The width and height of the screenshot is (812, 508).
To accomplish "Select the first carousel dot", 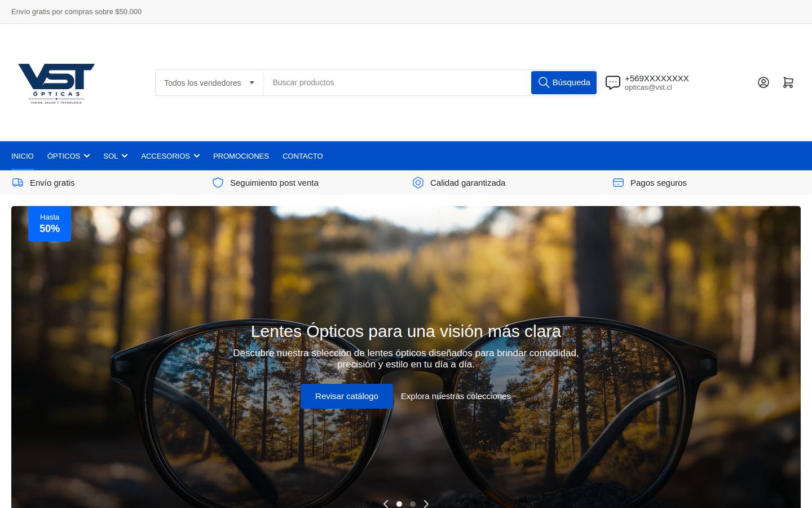I will (399, 503).
